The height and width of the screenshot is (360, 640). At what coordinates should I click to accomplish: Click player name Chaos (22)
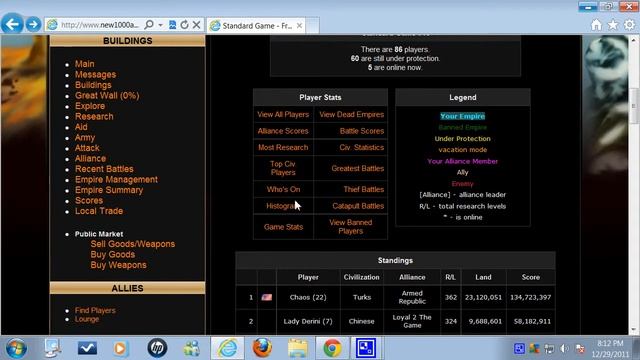point(308,298)
